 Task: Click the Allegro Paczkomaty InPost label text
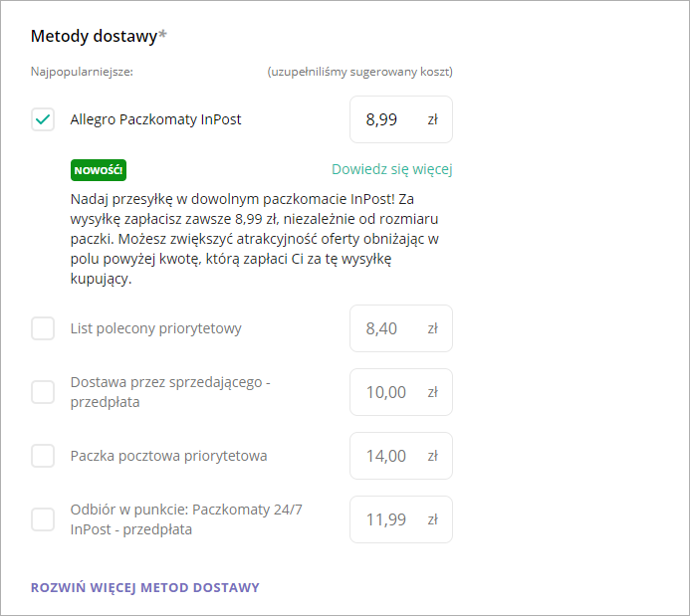155,120
